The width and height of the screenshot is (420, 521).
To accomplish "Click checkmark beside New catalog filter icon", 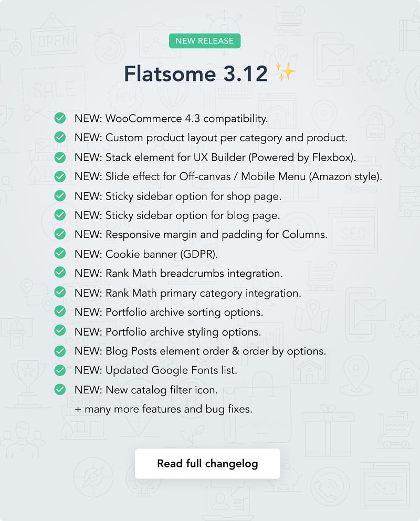I will [60, 390].
